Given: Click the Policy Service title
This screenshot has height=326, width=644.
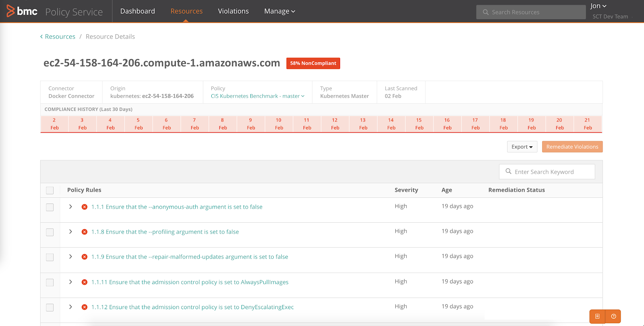Looking at the screenshot, I should (74, 12).
